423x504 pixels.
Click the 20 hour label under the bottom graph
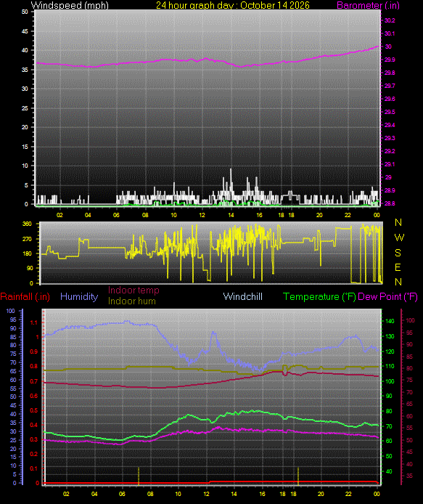[321, 494]
